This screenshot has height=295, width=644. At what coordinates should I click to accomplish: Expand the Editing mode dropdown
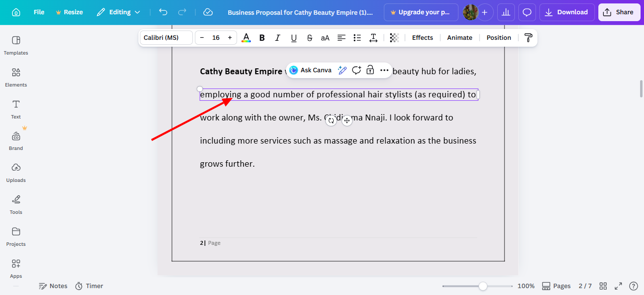coord(118,12)
